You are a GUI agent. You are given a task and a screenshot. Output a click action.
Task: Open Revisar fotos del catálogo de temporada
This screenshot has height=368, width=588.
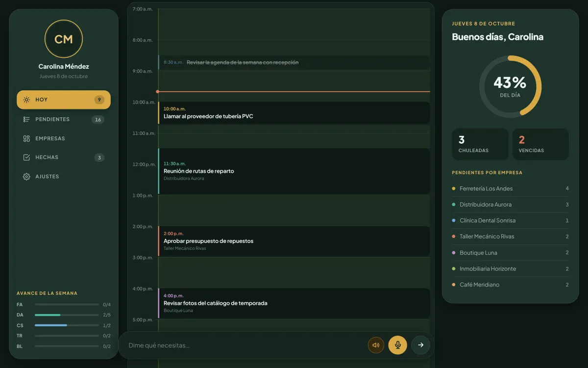pyautogui.click(x=294, y=303)
